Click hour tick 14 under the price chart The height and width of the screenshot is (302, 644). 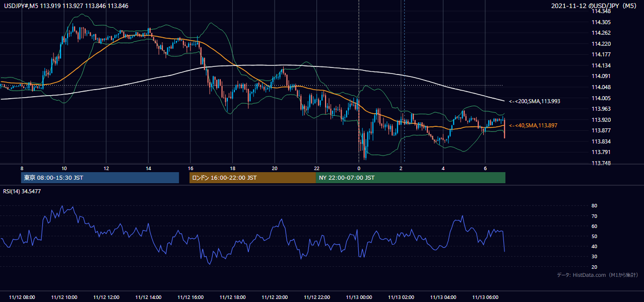click(148, 168)
